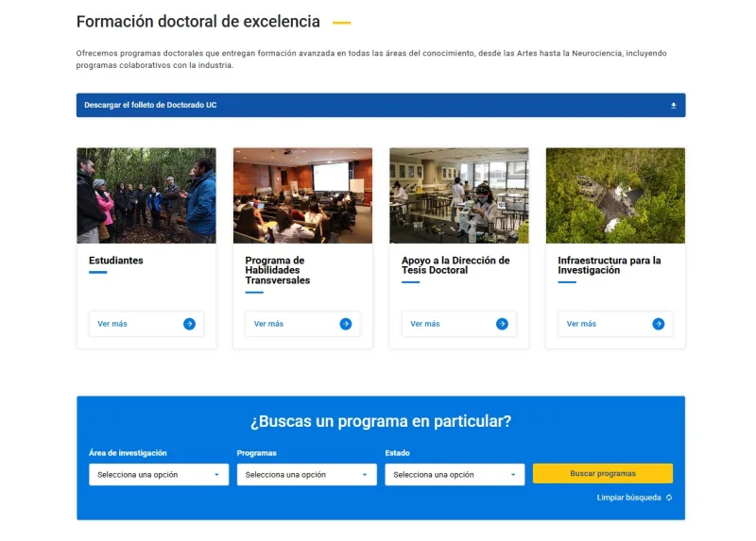Open Ver más for Programa de Habilidades Transversales

click(302, 324)
